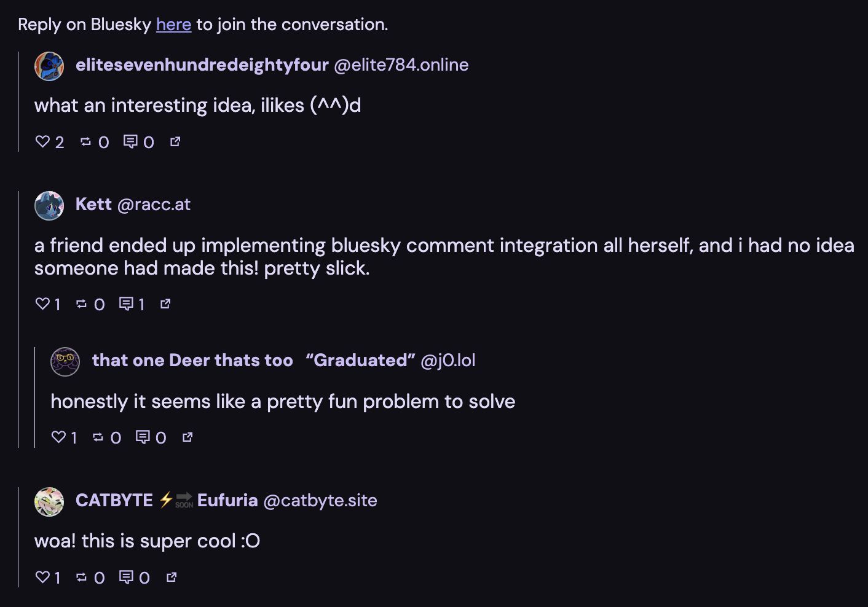Click the reply icon on Kett's comment
Image resolution: width=868 pixels, height=607 pixels.
[127, 303]
